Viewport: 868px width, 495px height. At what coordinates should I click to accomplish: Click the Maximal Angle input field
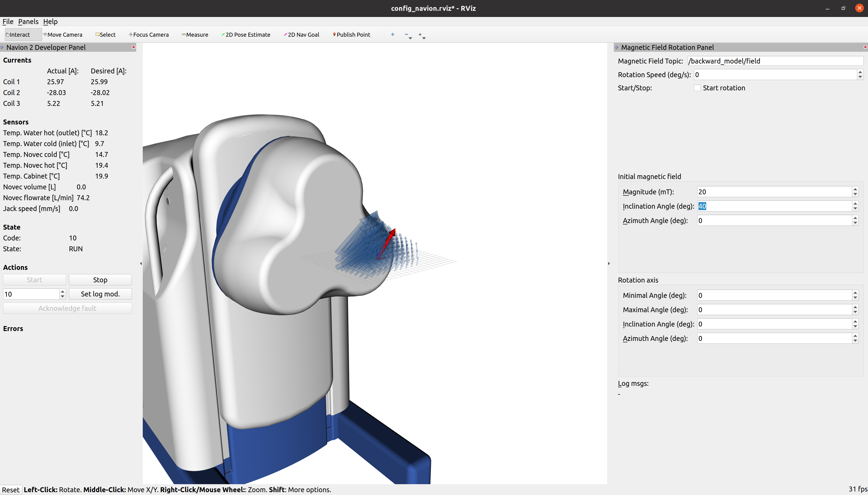click(x=774, y=310)
